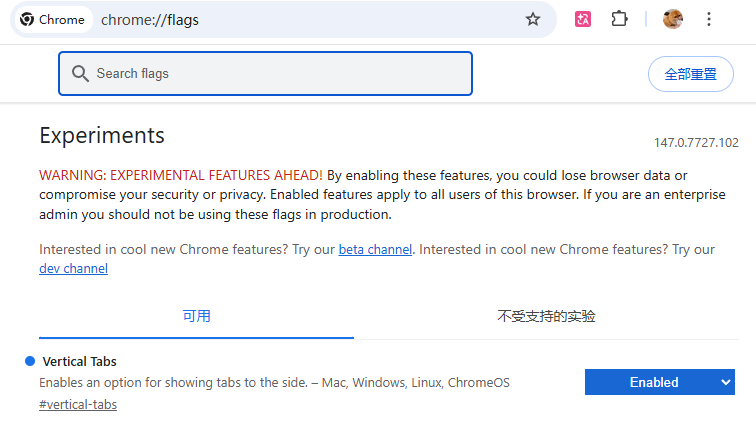Focus the Search flags input field
Screen dimensions: 756x436
pos(265,73)
